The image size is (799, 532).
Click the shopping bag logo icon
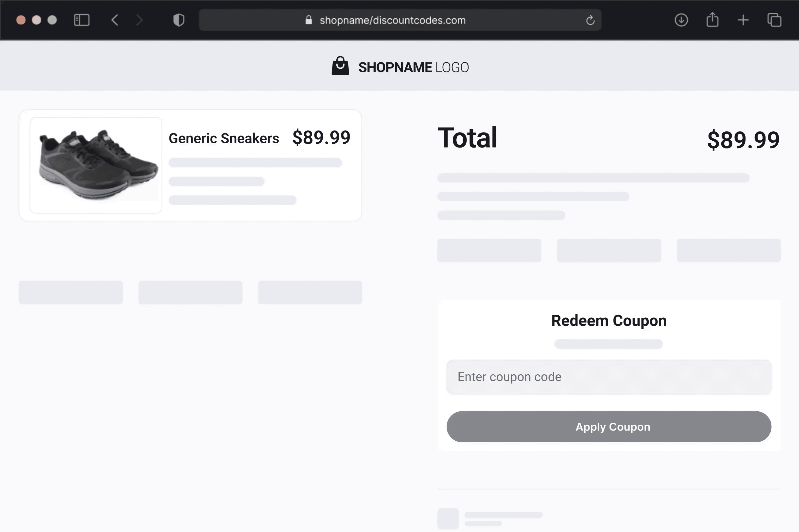pos(340,66)
